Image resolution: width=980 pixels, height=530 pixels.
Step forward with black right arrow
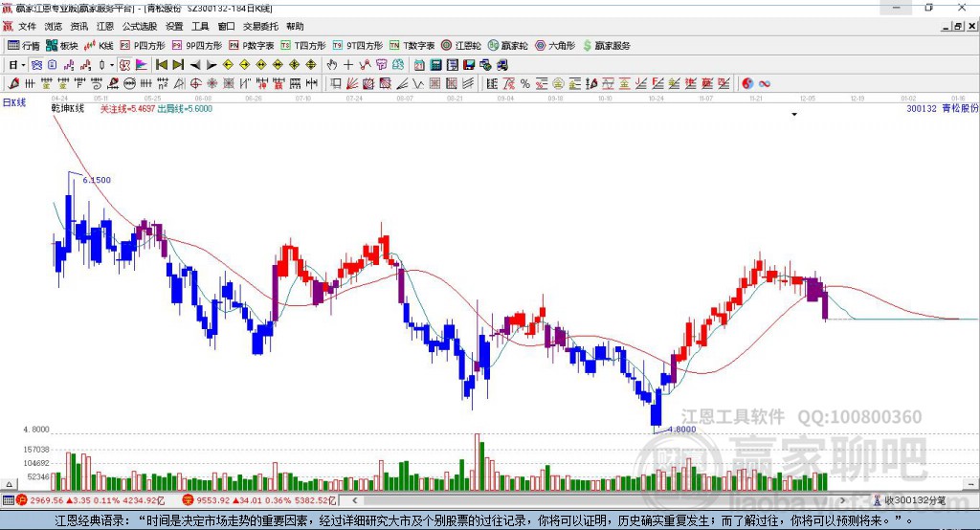tap(212, 65)
